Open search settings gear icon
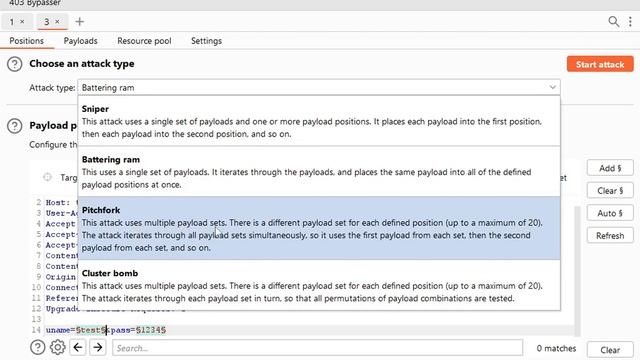The image size is (640, 360). pos(58,348)
